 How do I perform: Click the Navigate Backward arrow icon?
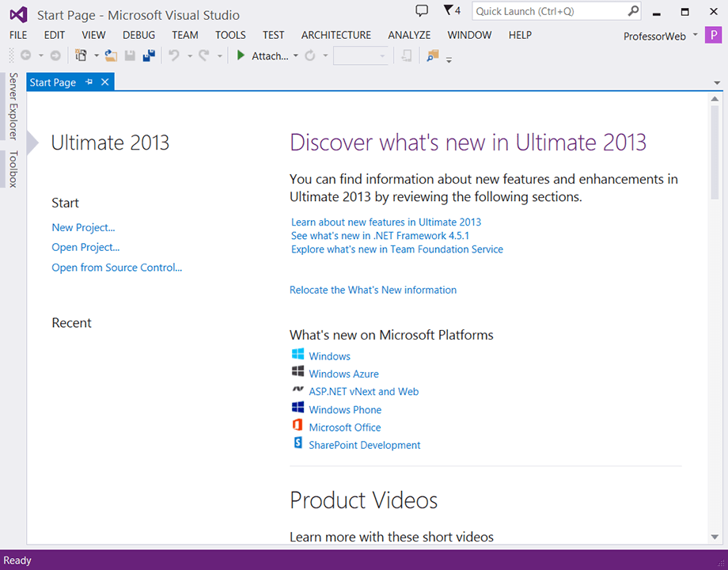26,55
